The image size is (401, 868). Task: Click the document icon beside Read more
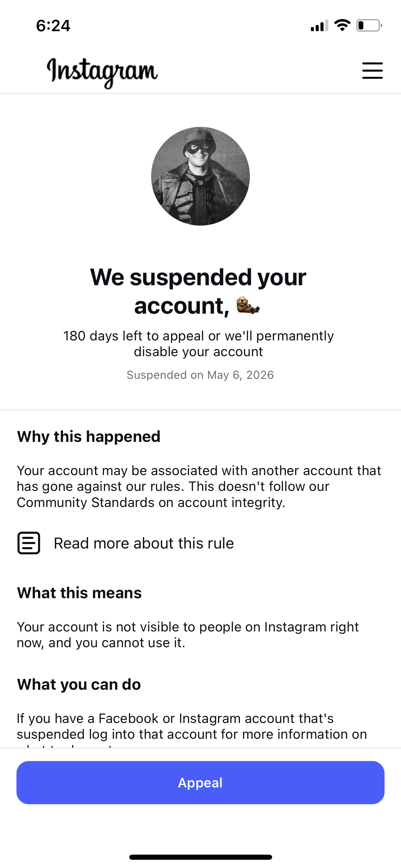(x=29, y=543)
